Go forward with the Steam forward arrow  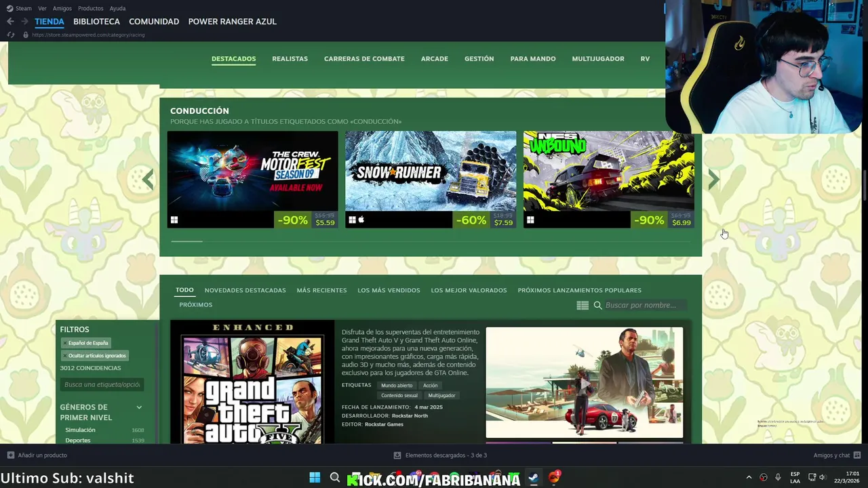(x=24, y=22)
